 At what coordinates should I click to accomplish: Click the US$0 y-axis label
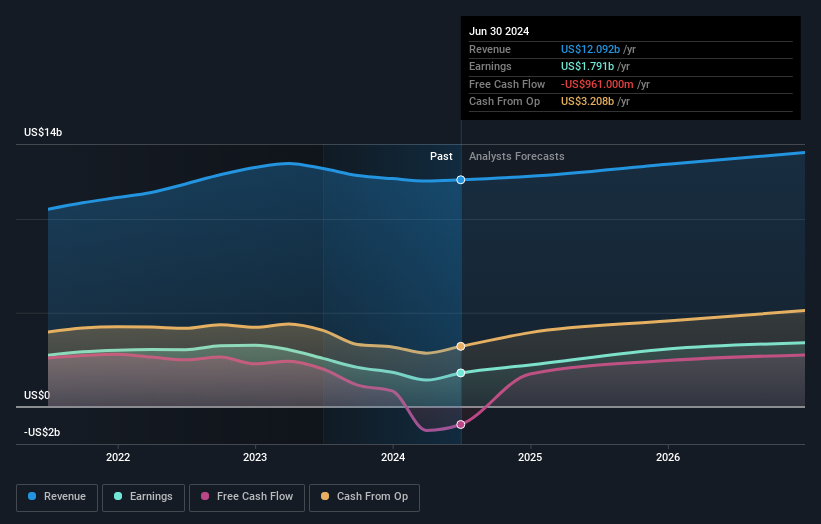[x=37, y=395]
